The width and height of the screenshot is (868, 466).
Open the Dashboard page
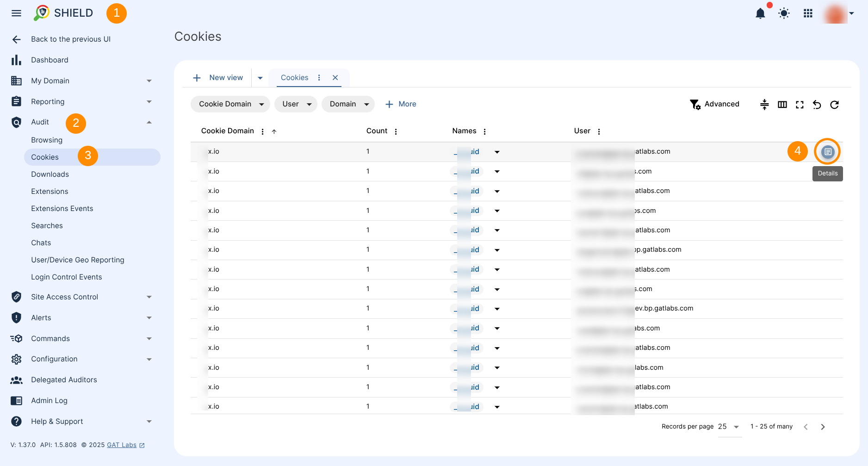coord(50,60)
